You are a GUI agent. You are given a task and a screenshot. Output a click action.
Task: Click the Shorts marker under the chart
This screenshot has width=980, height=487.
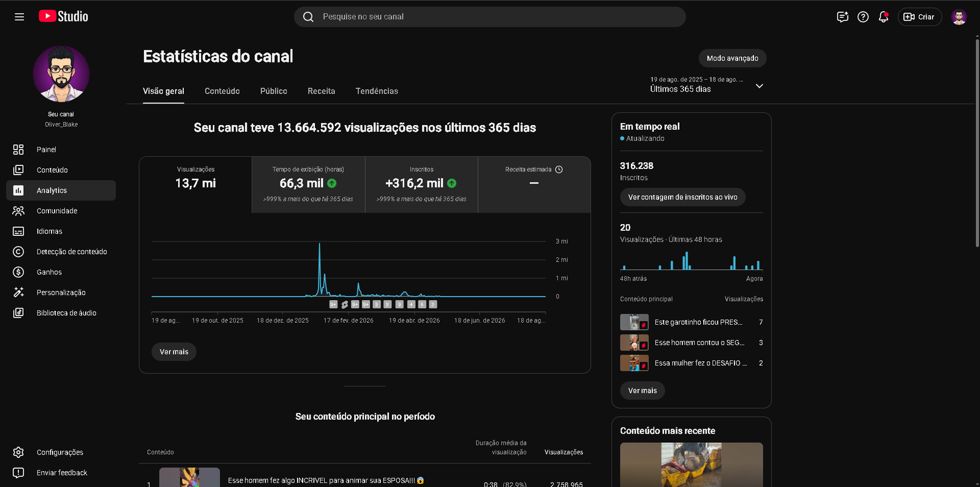[345, 304]
